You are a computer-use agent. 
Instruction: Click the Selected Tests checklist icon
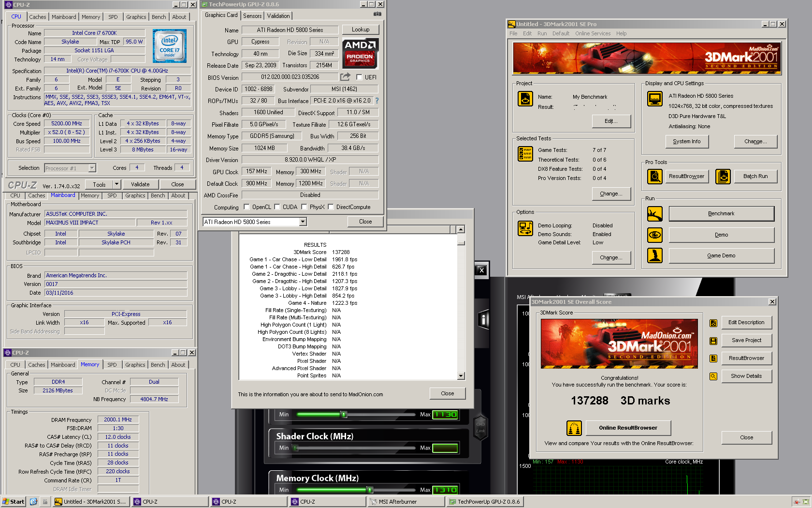525,154
